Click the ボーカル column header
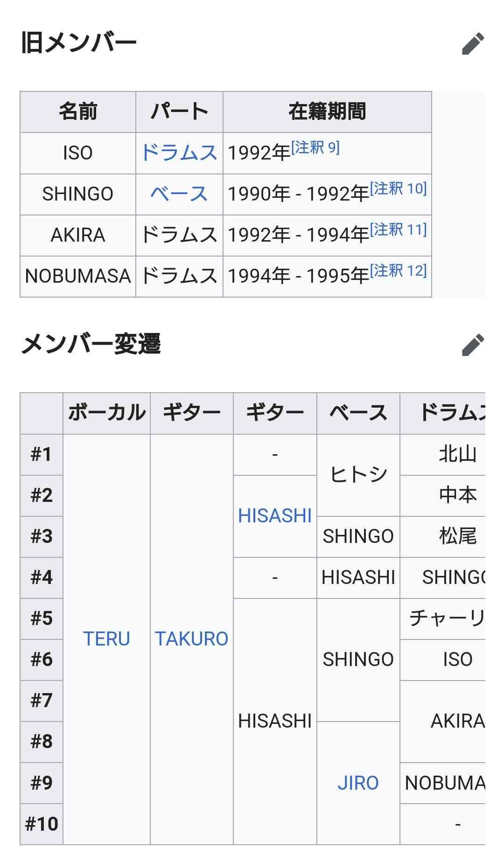 point(106,413)
